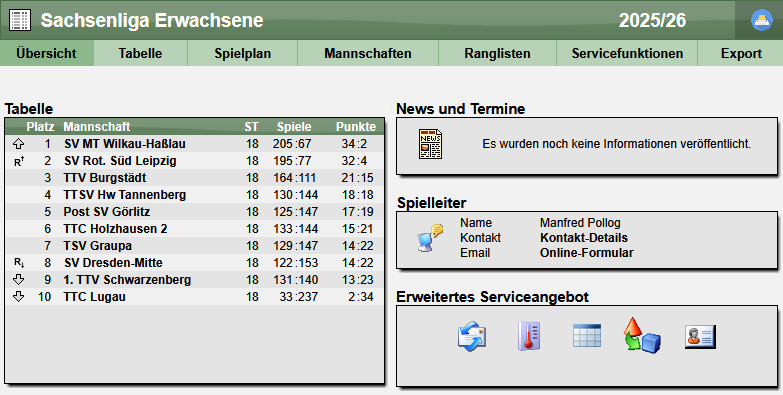Image resolution: width=783 pixels, height=395 pixels.
Task: Open team TTSV Hw Tannenberg
Action: pos(125,195)
